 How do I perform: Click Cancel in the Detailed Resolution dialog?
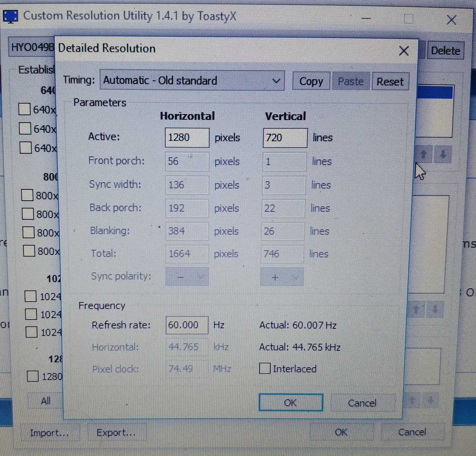coord(362,403)
